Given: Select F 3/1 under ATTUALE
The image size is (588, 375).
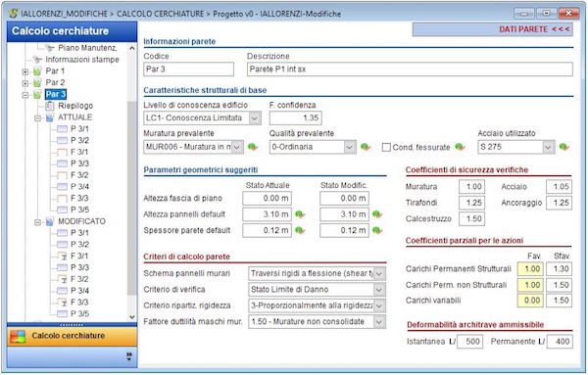Looking at the screenshot, I should [79, 152].
